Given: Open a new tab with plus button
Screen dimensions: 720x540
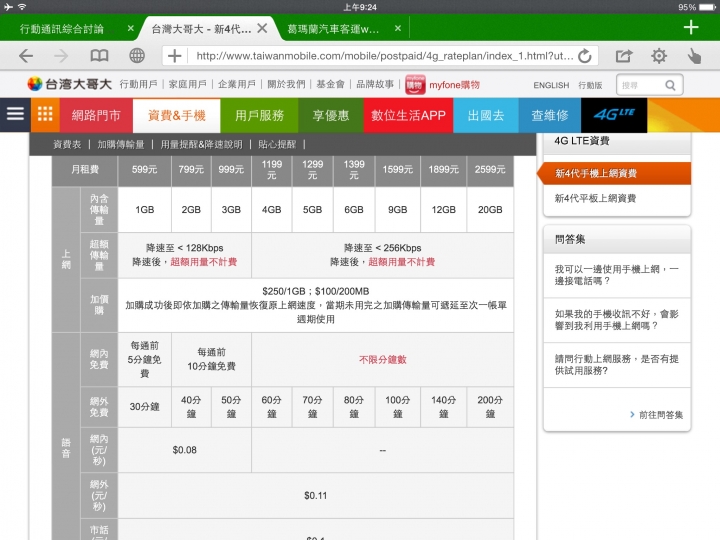Looking at the screenshot, I should [x=691, y=28].
